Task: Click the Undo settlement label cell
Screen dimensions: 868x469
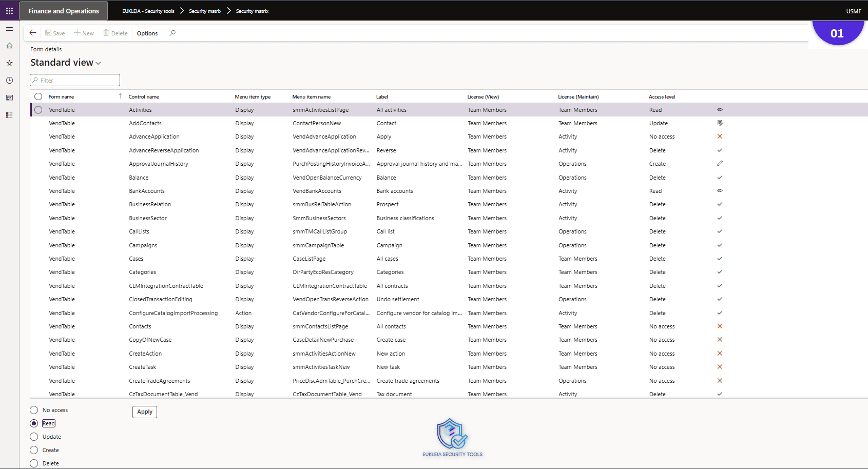Action: click(398, 299)
